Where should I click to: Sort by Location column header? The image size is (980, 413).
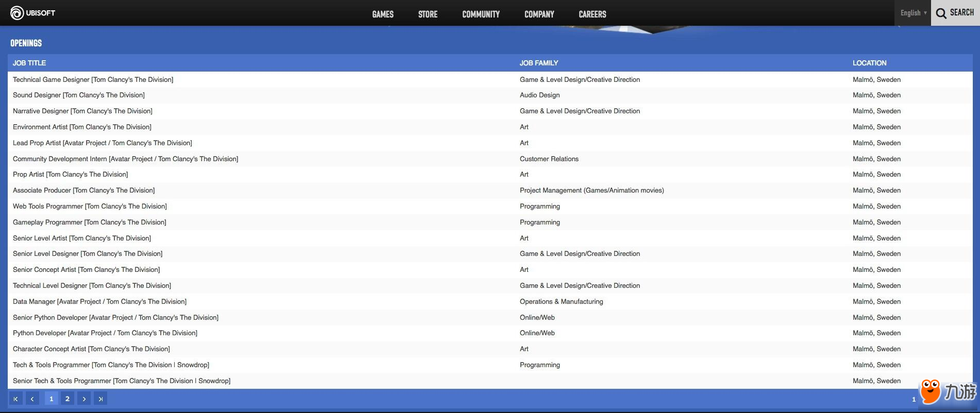click(x=870, y=63)
